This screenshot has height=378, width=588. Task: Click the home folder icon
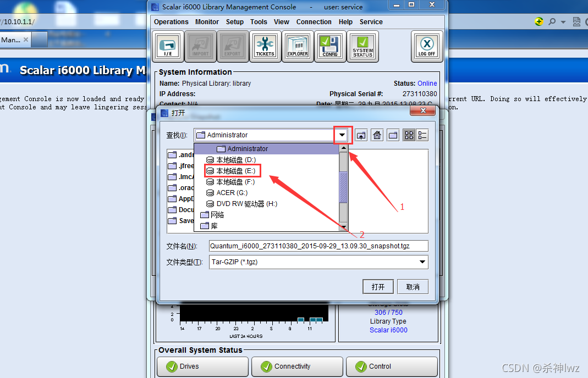point(377,135)
